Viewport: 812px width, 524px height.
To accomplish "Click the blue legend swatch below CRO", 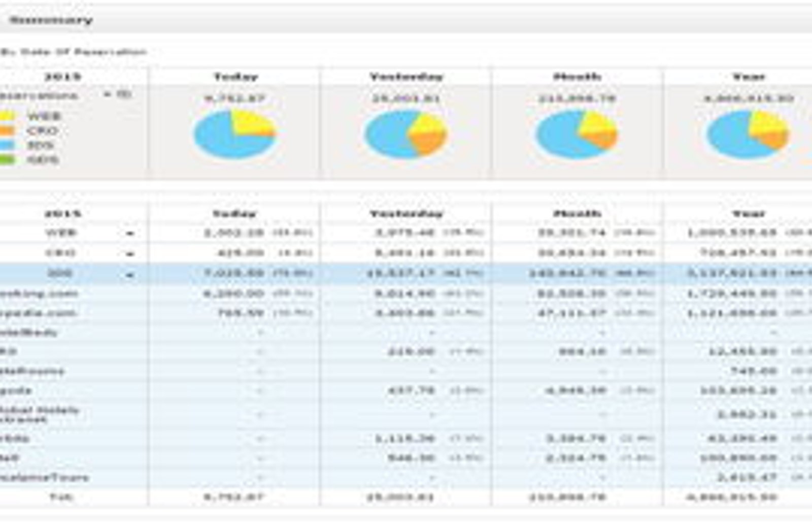I will tap(7, 145).
